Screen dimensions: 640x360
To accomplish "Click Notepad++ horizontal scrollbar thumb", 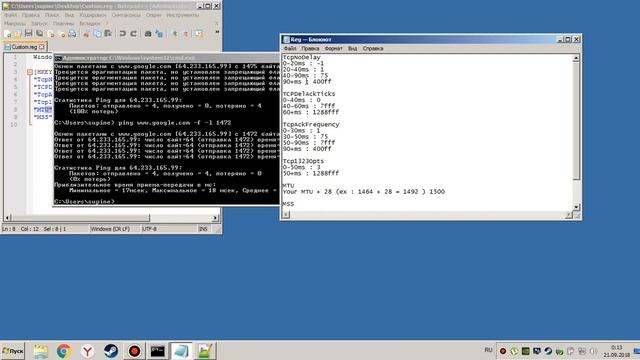I will pos(80,218).
